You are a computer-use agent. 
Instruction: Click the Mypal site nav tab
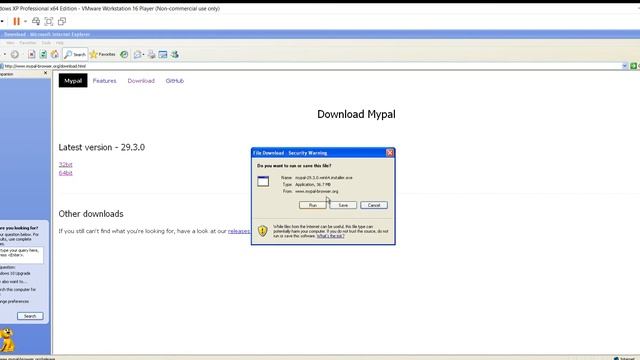click(73, 81)
